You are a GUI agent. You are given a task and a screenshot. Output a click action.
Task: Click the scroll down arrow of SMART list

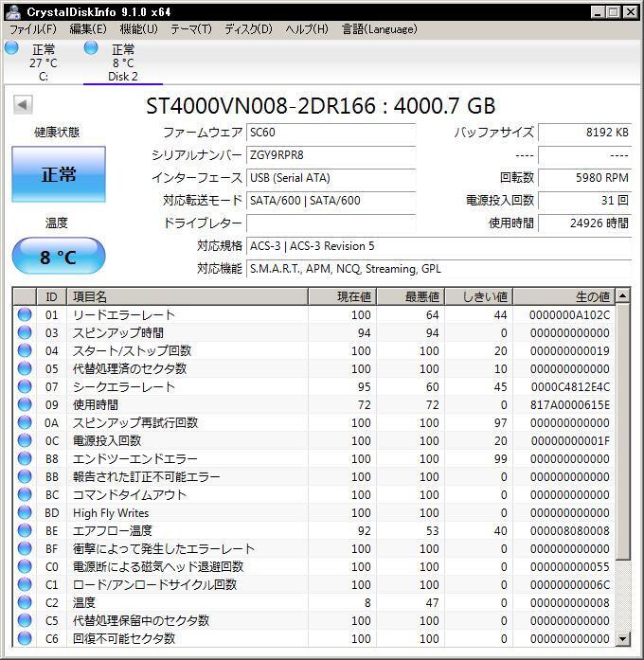[x=622, y=639]
